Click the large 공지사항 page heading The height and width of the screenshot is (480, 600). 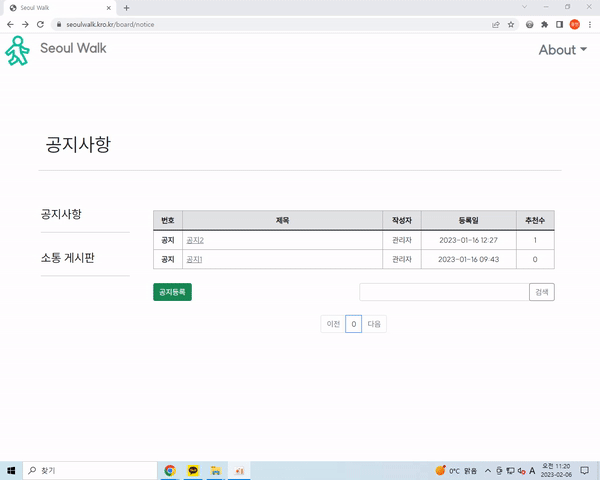click(x=78, y=145)
